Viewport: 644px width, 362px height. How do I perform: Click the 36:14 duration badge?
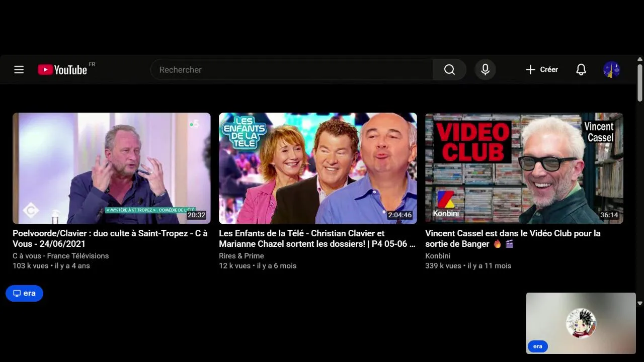click(609, 215)
